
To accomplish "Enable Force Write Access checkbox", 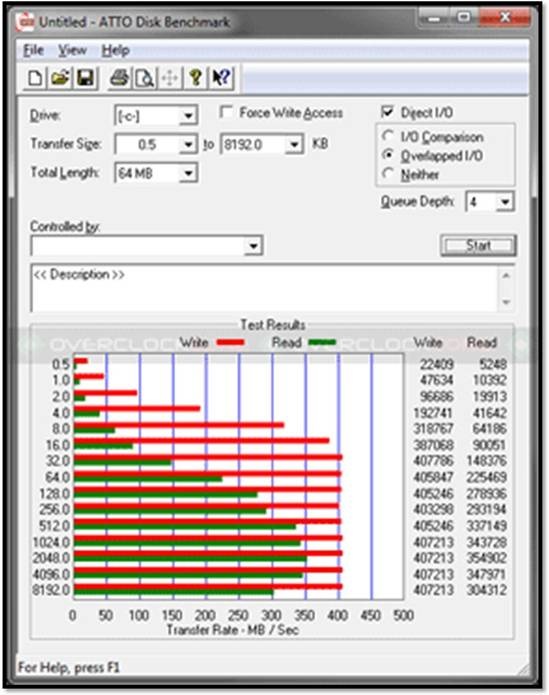I will pyautogui.click(x=226, y=112).
